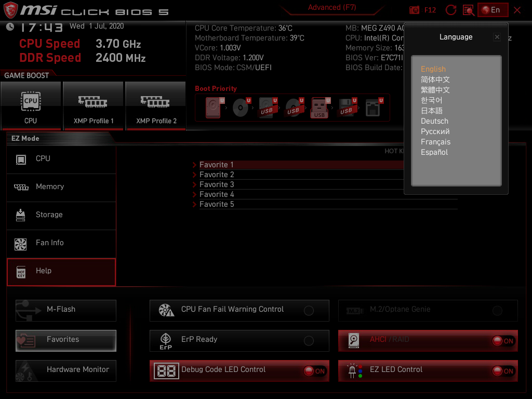Click the Fan icon in sidebar
The width and height of the screenshot is (532, 399).
(21, 244)
